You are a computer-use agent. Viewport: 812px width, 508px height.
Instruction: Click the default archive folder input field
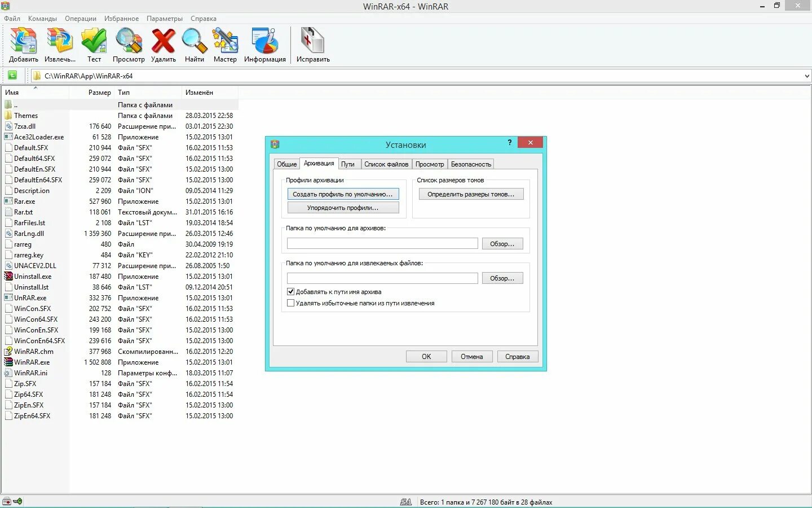click(382, 244)
